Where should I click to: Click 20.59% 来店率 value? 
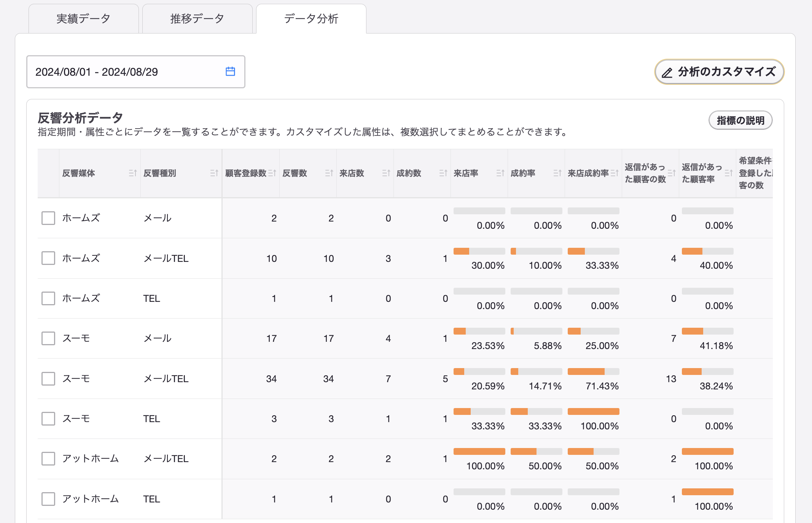point(488,386)
